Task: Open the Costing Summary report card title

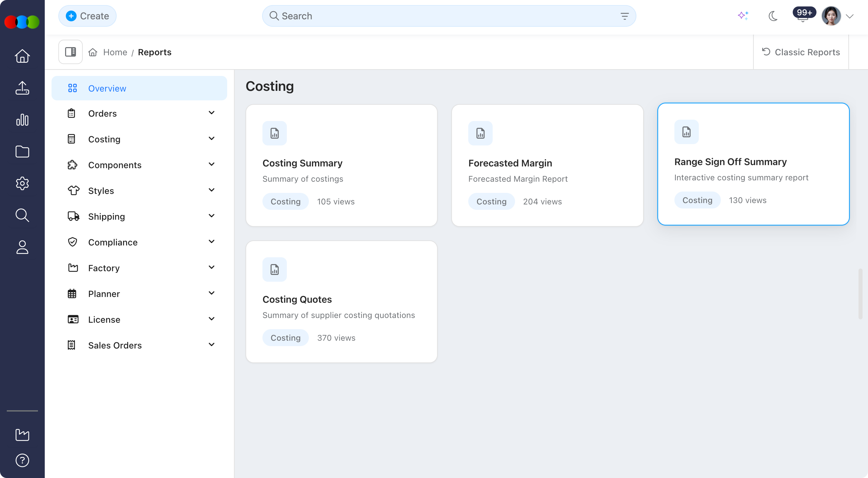Action: coord(302,163)
